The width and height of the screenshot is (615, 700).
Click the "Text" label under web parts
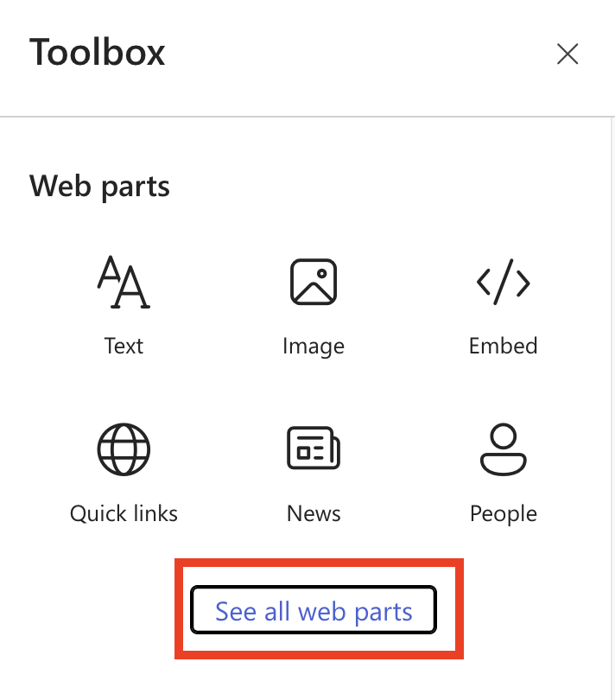tap(124, 346)
